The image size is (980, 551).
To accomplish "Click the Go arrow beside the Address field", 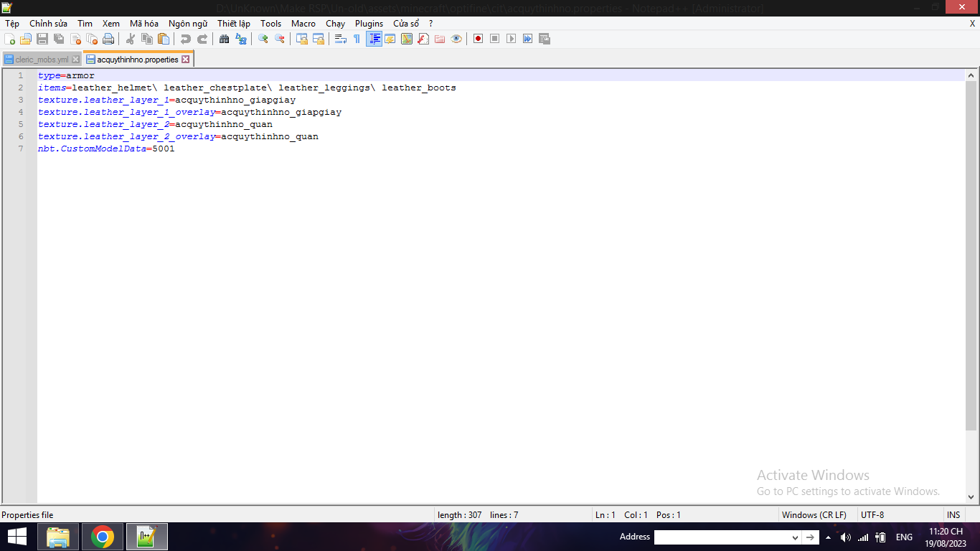I will coord(810,537).
